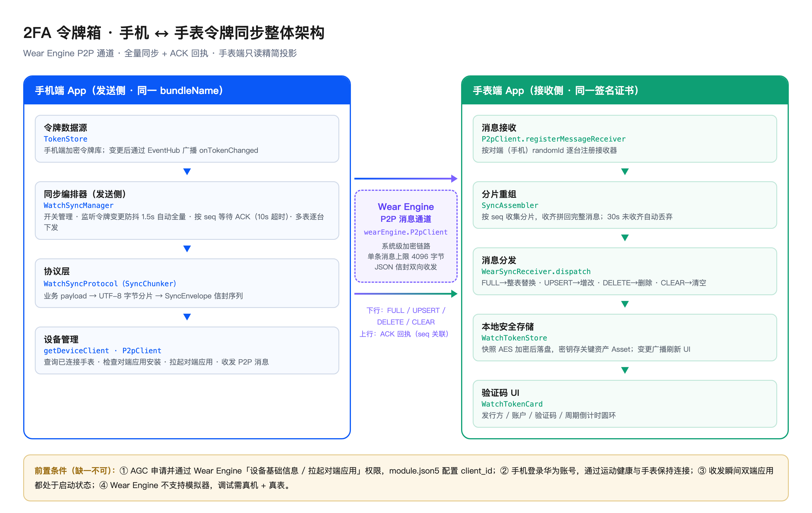The image size is (812, 513).
Task: Click the down arrow below the WatchSyncManager card
Action: [x=187, y=249]
